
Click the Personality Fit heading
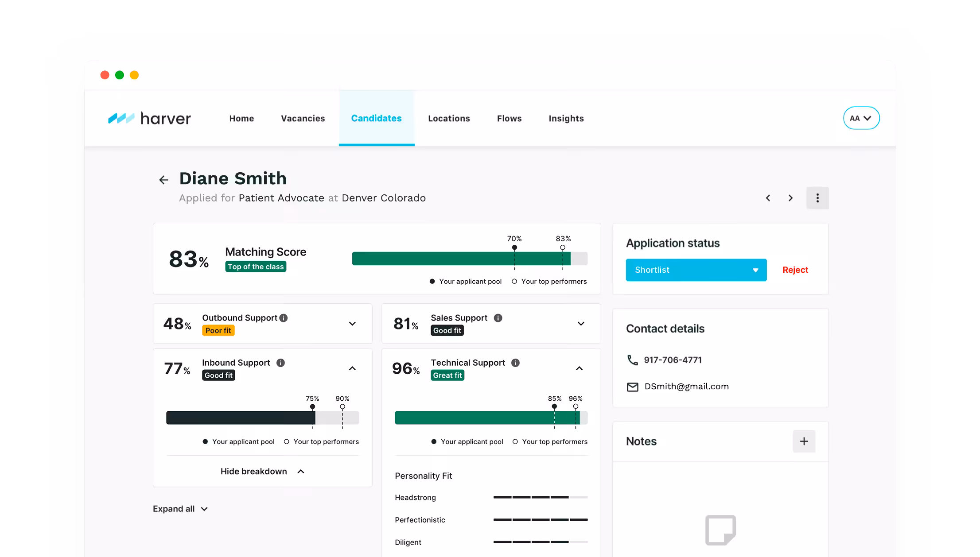pos(423,476)
